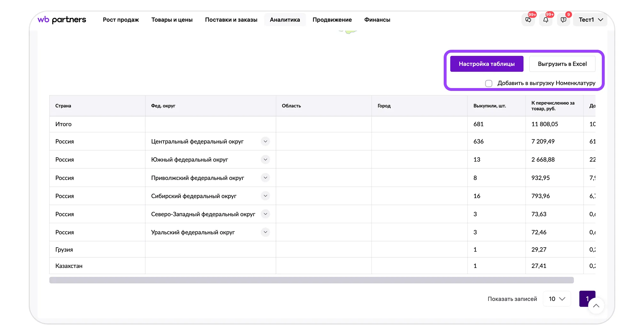Open the notifications bell
This screenshot has width=644, height=335.
click(546, 20)
